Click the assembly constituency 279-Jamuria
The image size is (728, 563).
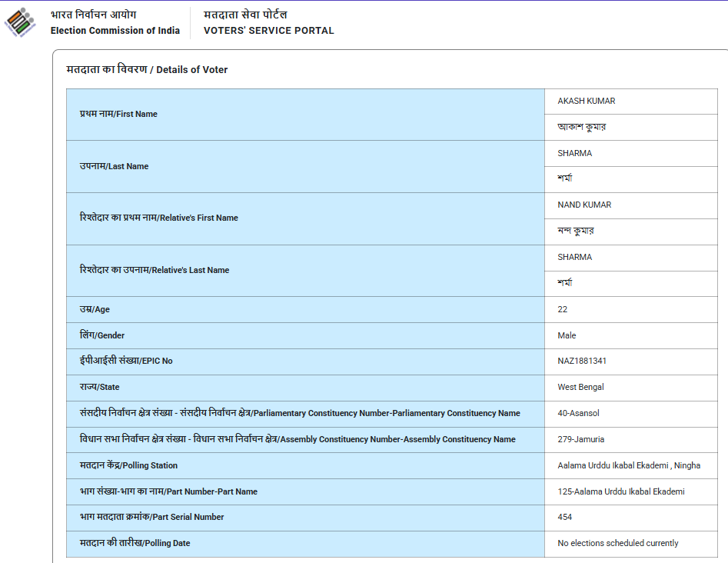580,439
